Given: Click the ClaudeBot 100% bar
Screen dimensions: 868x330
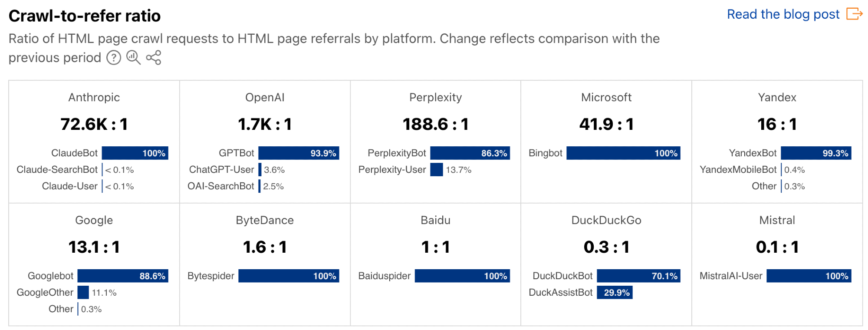Looking at the screenshot, I should pyautogui.click(x=135, y=153).
